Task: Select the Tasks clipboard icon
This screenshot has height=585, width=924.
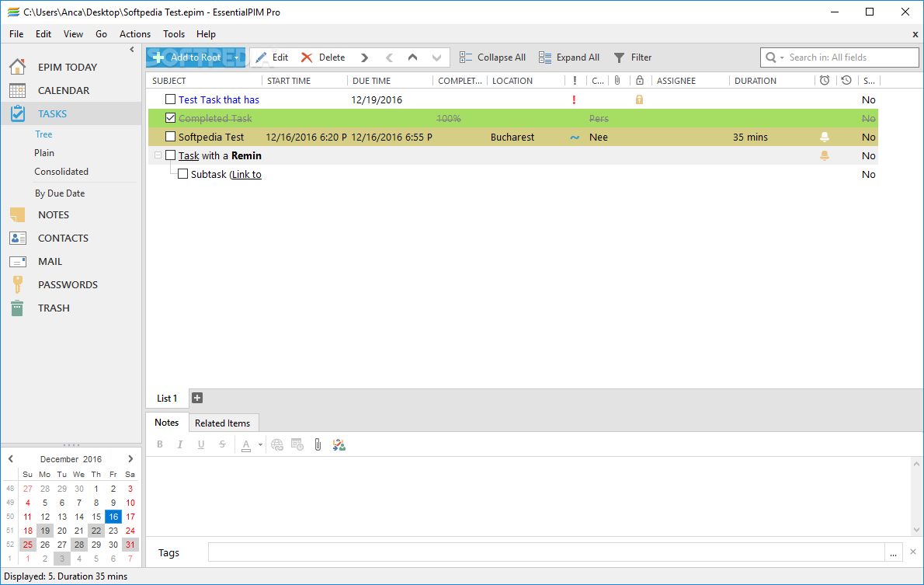Action: point(18,113)
